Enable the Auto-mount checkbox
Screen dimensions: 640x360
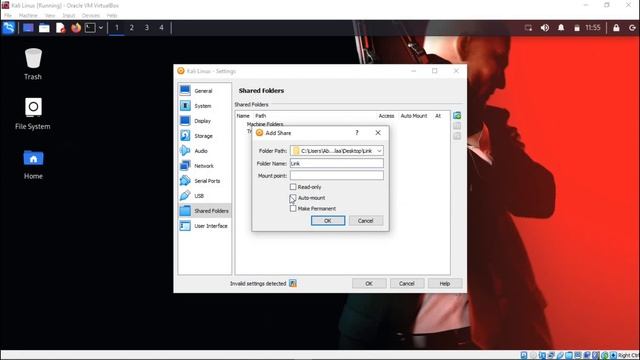pyautogui.click(x=293, y=198)
